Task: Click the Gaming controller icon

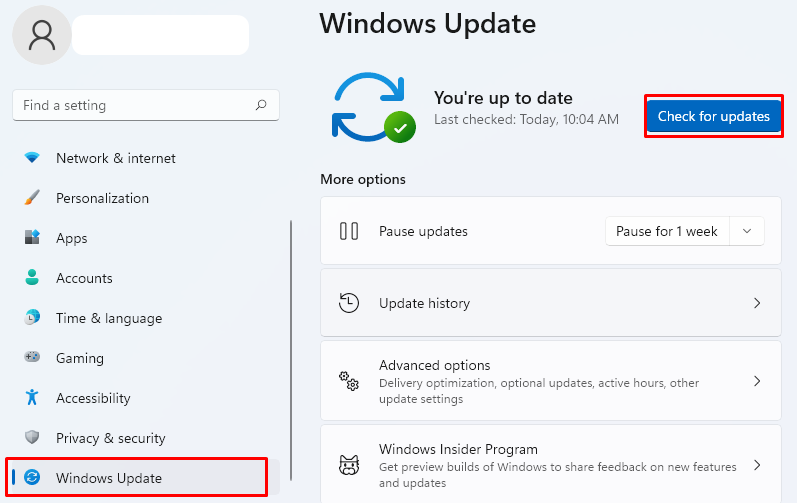Action: 32,358
